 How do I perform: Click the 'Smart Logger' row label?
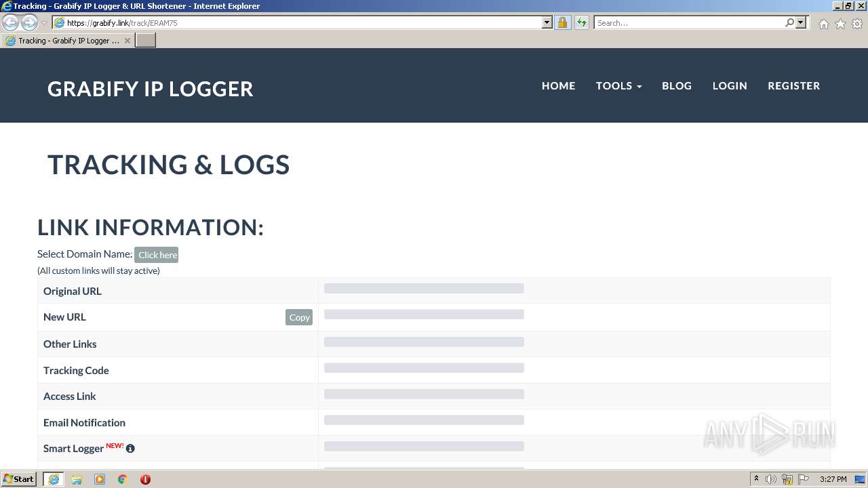coord(73,448)
